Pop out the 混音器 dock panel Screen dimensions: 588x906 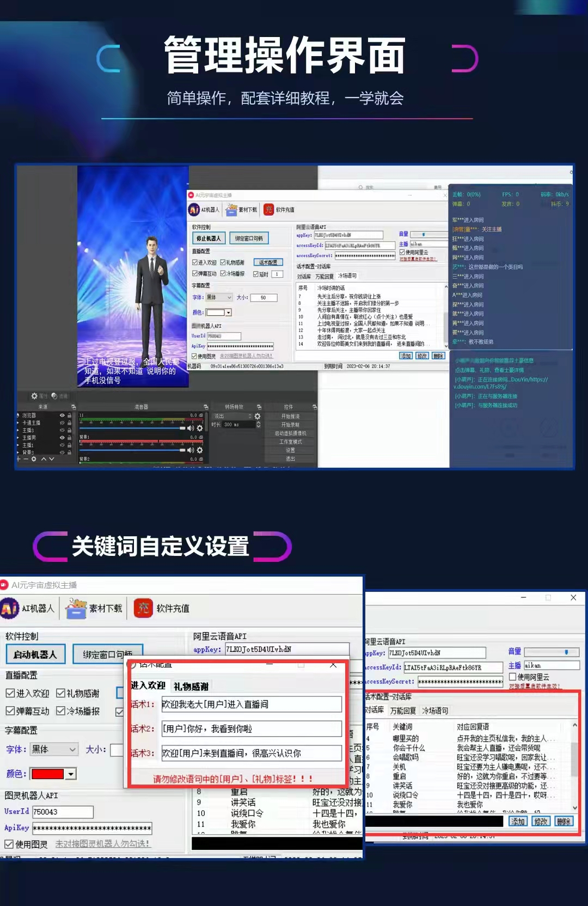[x=206, y=407]
